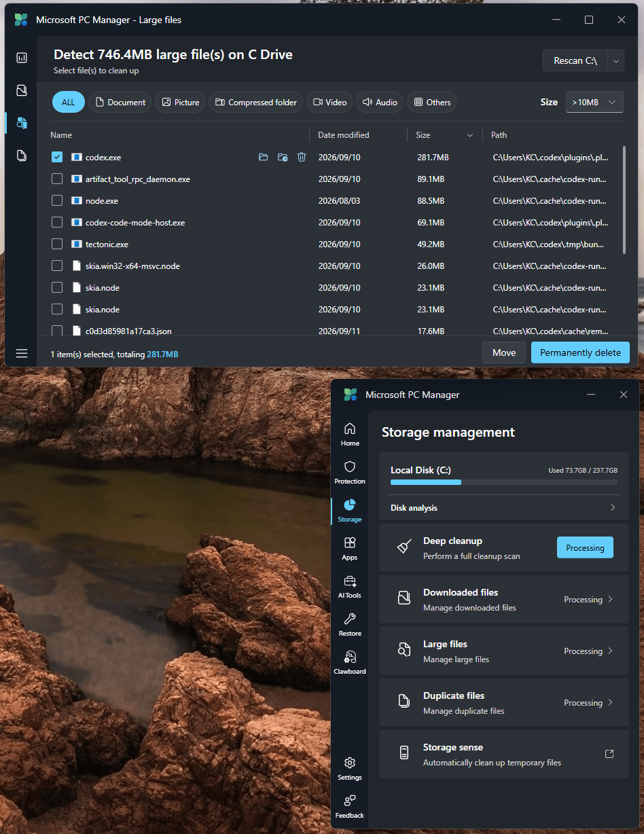This screenshot has width=644, height=834.
Task: Open Storage sense external link icon
Action: pyautogui.click(x=609, y=754)
